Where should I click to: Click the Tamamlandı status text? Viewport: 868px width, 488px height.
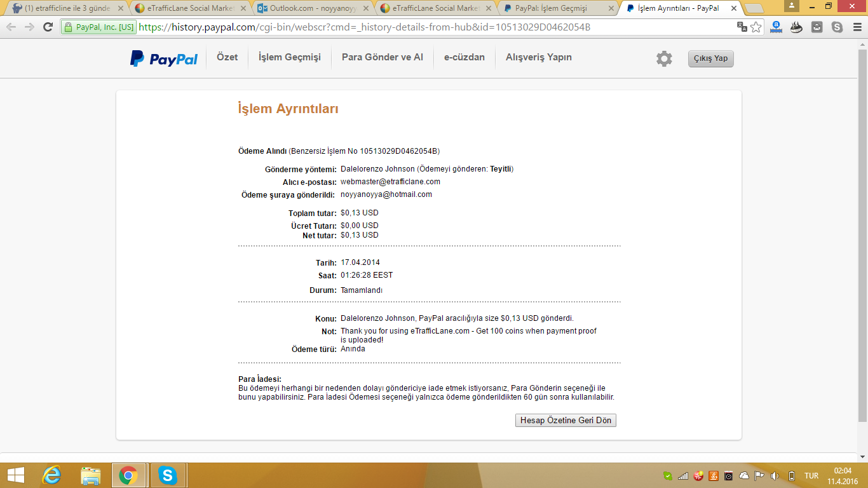pos(362,290)
